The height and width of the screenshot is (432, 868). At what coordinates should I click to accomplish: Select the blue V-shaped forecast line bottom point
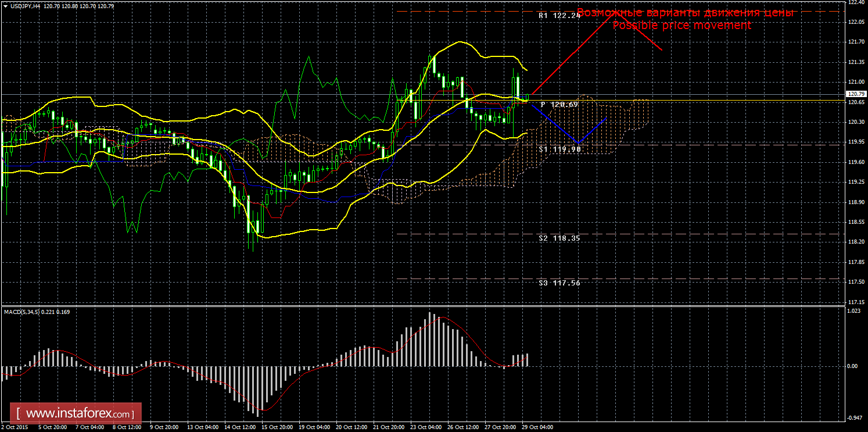(578, 143)
